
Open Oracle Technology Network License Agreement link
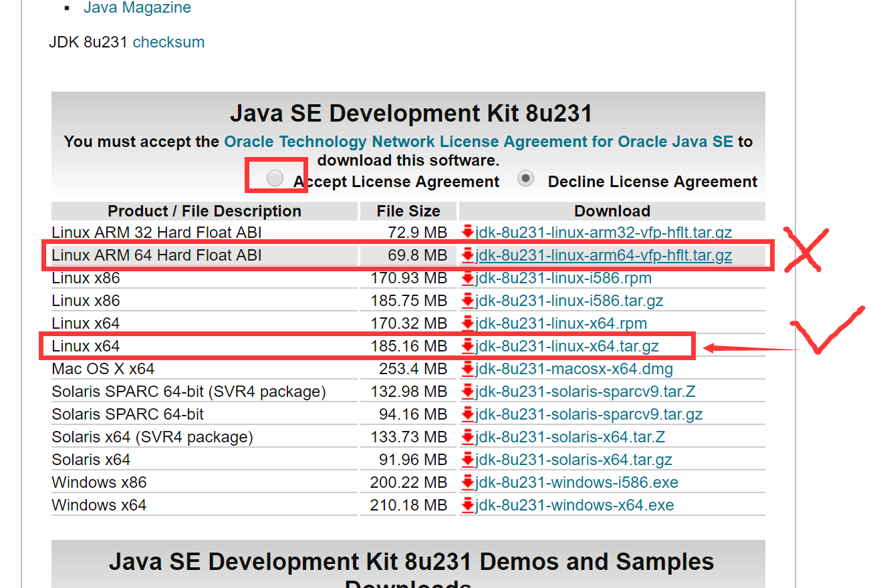[x=479, y=142]
